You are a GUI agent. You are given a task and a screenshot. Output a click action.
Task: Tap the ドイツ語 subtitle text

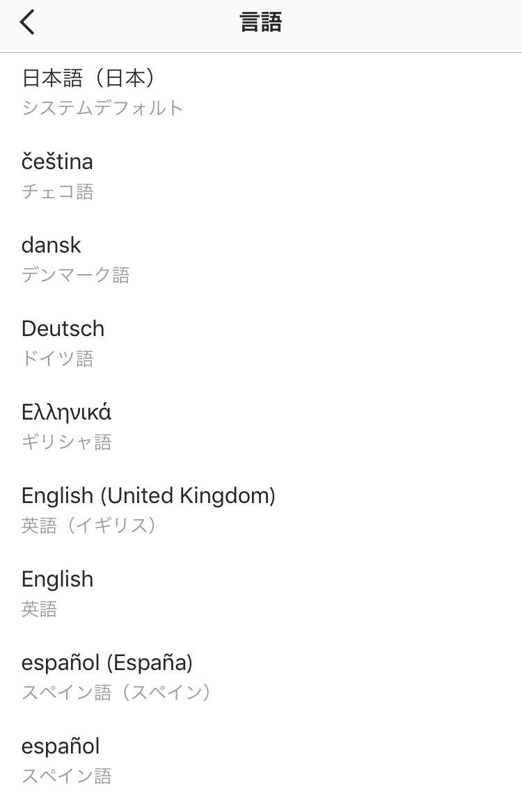coord(57,358)
